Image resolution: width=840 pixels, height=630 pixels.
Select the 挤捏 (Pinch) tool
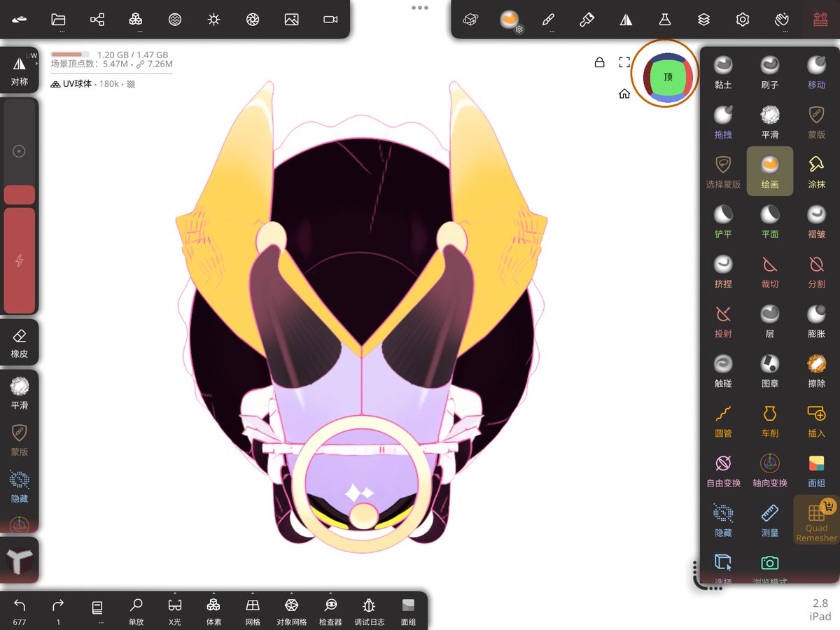pyautogui.click(x=723, y=270)
